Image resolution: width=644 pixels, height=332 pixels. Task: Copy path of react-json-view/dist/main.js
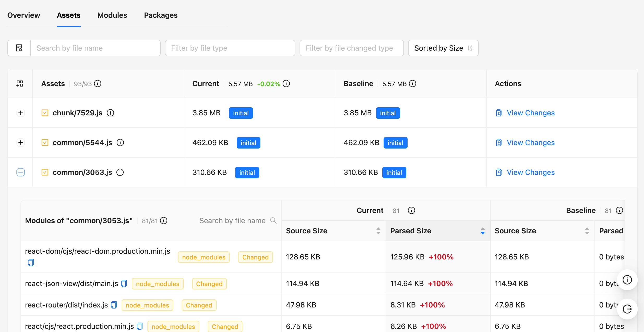point(124,283)
